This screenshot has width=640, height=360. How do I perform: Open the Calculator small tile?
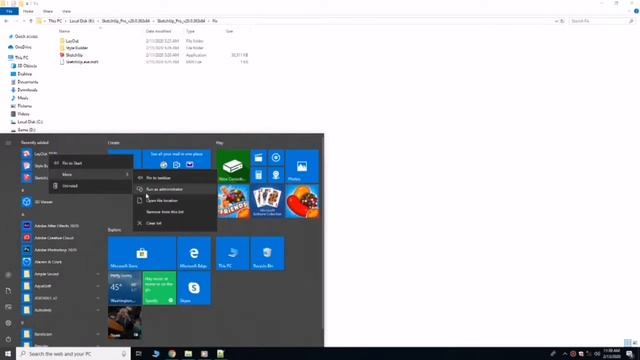click(x=258, y=175)
